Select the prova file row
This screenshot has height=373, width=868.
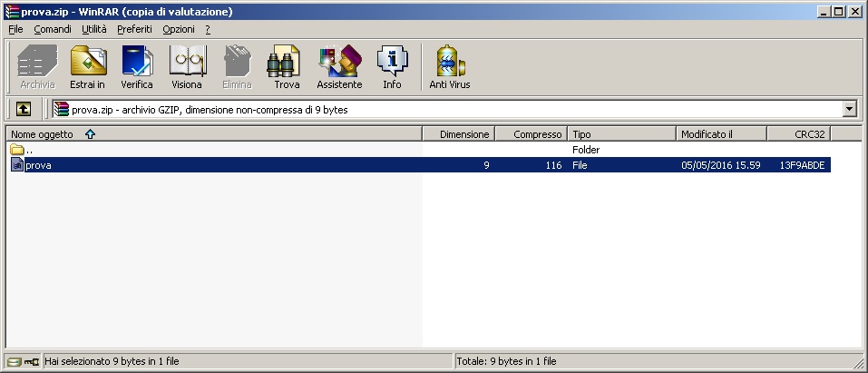tap(421, 164)
